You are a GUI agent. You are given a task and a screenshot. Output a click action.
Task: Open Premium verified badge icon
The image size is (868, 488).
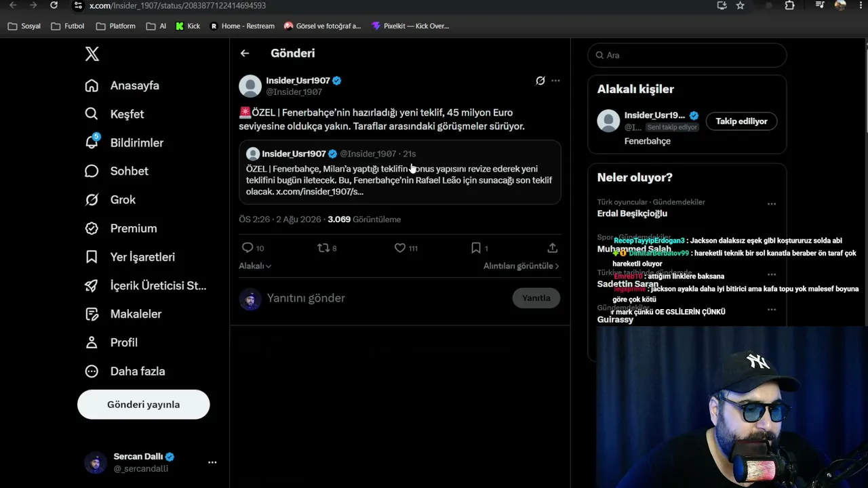coord(92,228)
